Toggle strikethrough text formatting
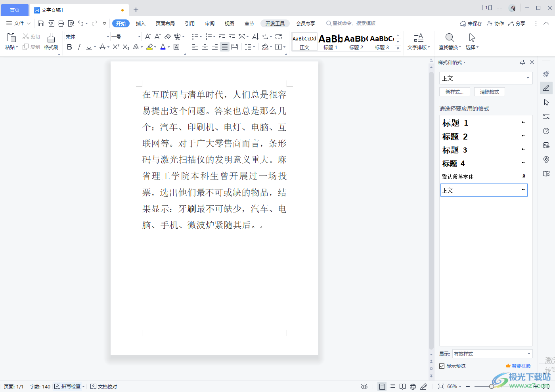555x392 pixels. coord(102,47)
